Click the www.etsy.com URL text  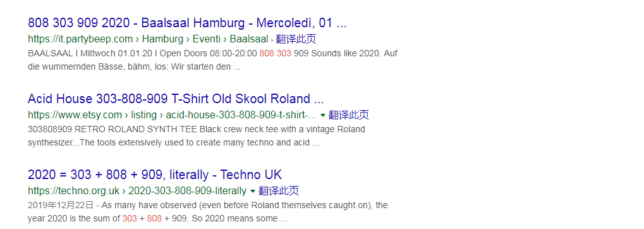point(75,114)
